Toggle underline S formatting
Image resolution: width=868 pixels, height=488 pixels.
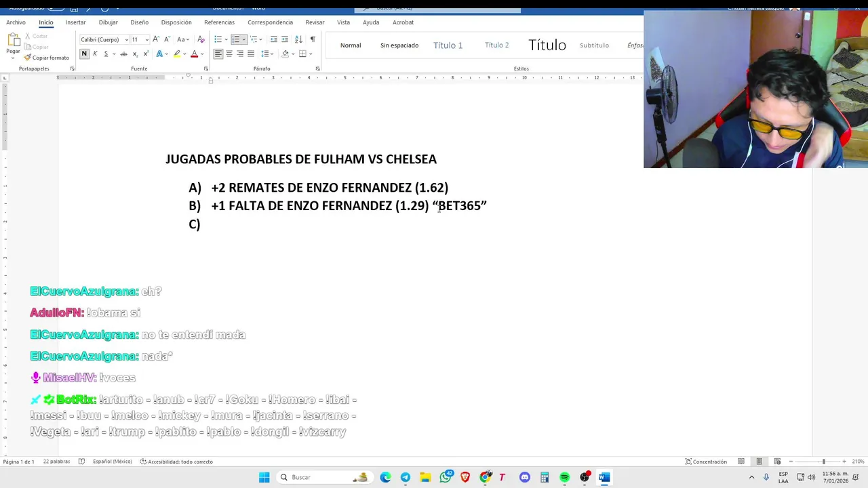(x=105, y=54)
